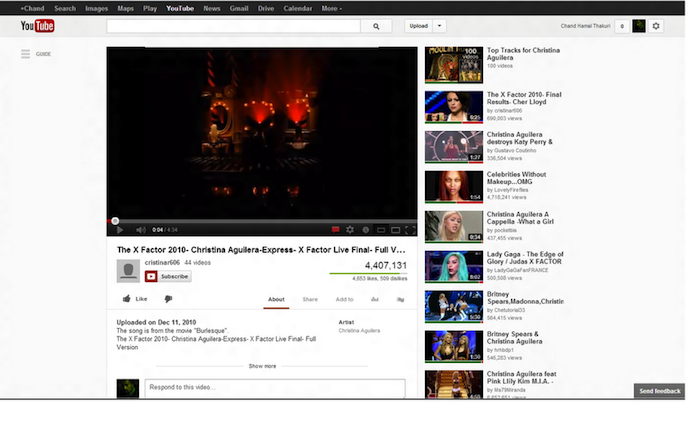The width and height of the screenshot is (700, 438).
Task: Play the video in the player
Action: coord(120,230)
